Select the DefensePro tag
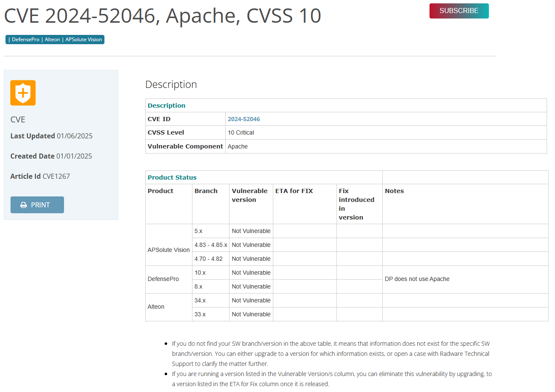Viewport: 555px width, 392px height. [x=26, y=40]
